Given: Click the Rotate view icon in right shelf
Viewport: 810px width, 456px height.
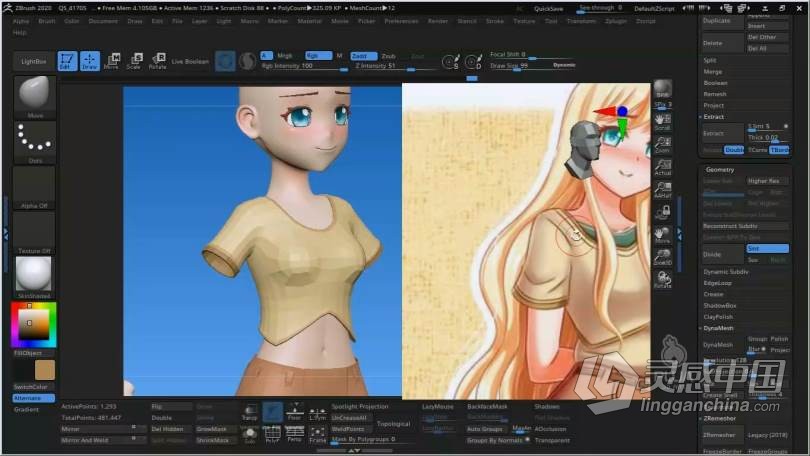Looking at the screenshot, I should (663, 279).
